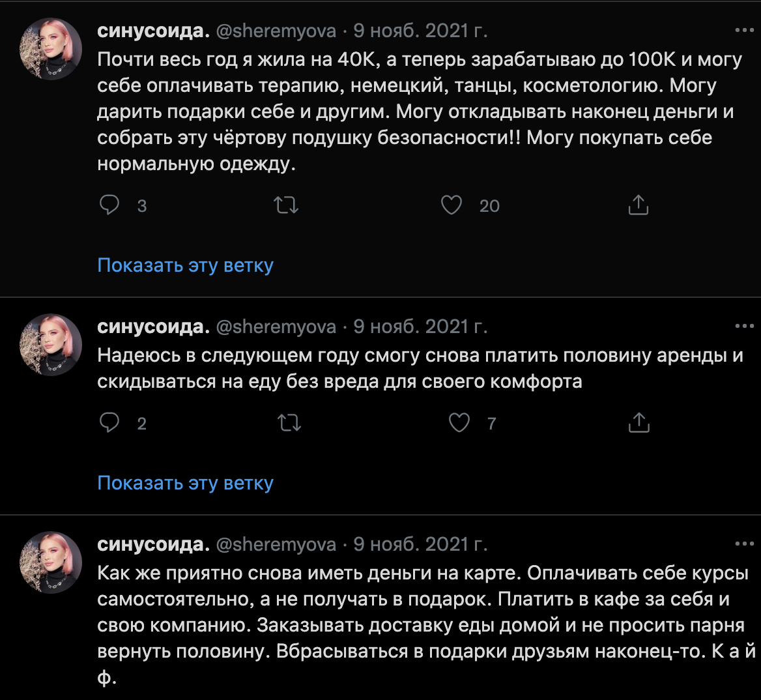Reply to the tweet about earning 100K

point(109,205)
